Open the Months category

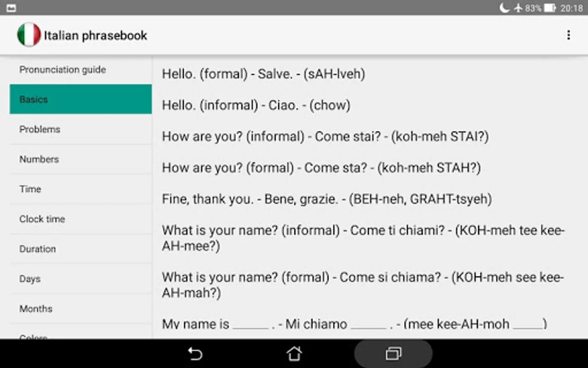point(81,308)
